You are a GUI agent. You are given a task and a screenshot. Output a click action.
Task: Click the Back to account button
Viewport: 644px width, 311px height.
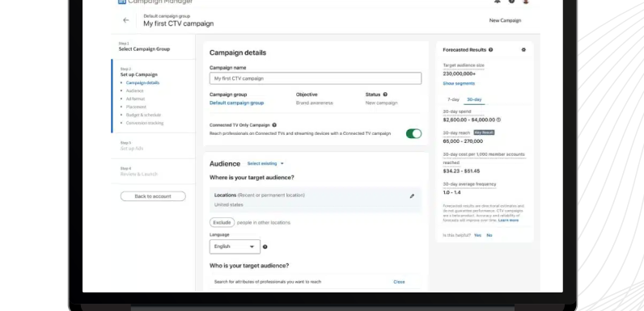153,196
